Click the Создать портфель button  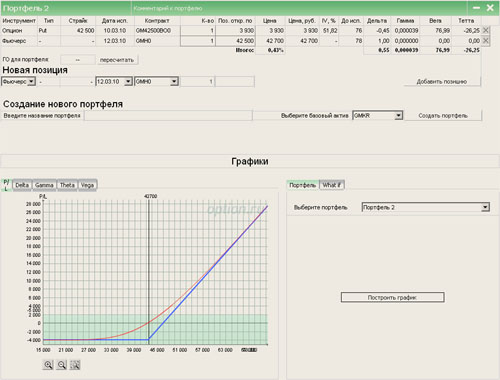443,116
